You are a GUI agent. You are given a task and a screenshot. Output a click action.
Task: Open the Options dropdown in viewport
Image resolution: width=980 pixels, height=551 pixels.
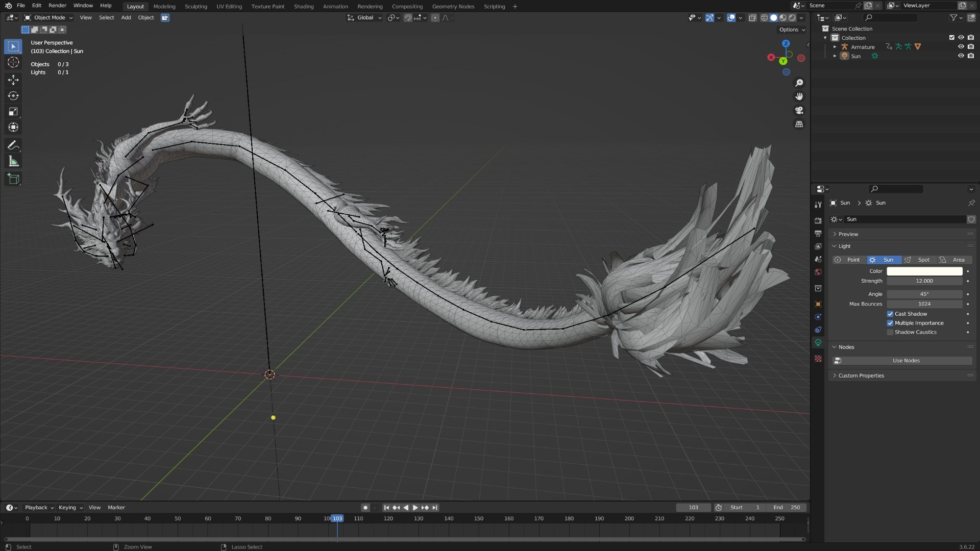click(x=792, y=30)
